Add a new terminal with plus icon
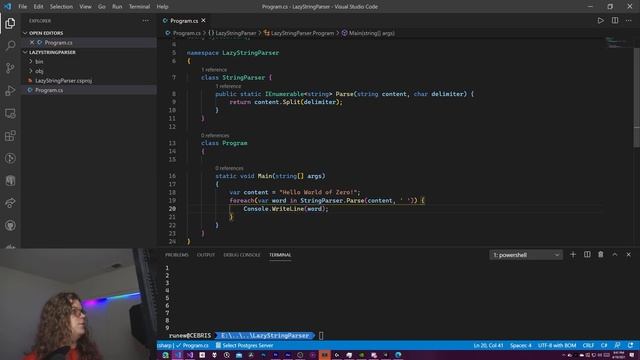Viewport: 640px width, 360px height. coord(573,255)
